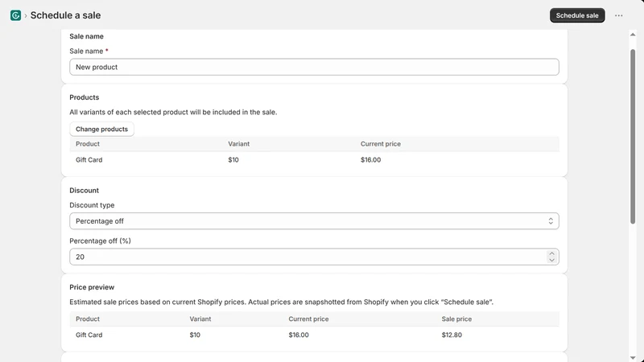Click the Gift Card row in Price preview
Screen dimensions: 644x362
314,335
